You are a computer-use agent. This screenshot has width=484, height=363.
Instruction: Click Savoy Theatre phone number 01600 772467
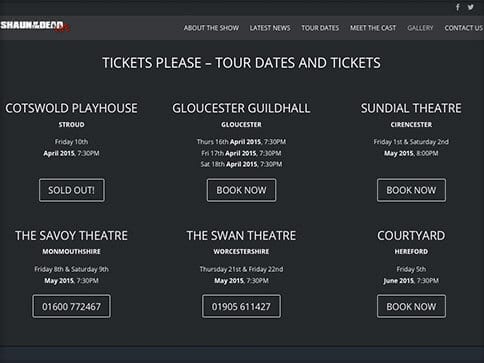click(x=72, y=306)
